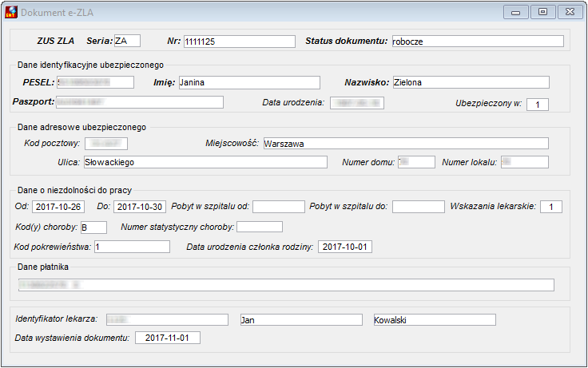Viewport: 588px width, 368px height.
Task: Click the doctor surname field Kowalski
Action: coord(435,320)
